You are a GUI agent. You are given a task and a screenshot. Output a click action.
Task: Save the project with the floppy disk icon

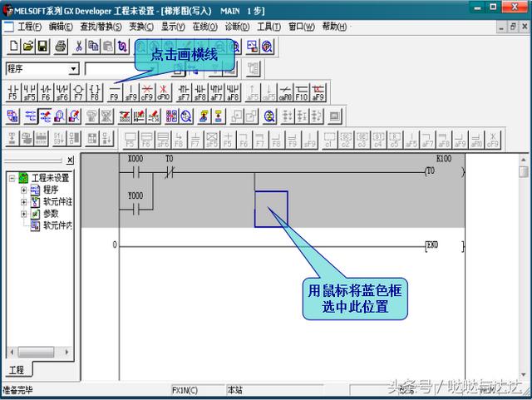tap(43, 47)
